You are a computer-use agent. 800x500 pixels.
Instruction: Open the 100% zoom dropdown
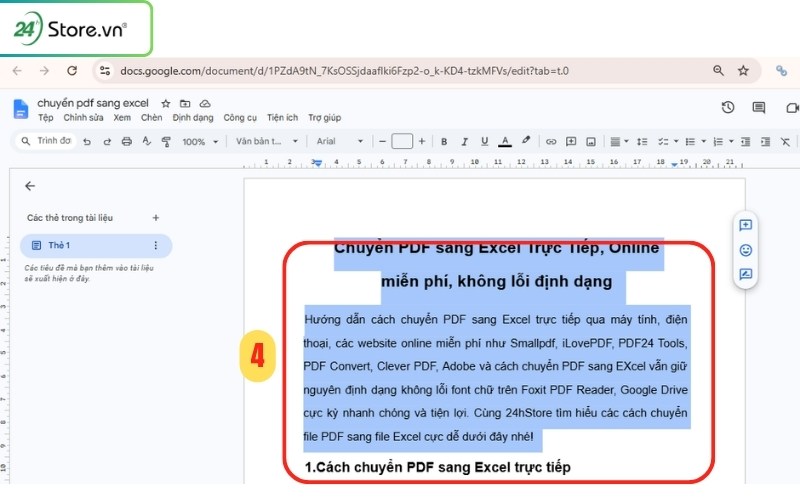(200, 142)
